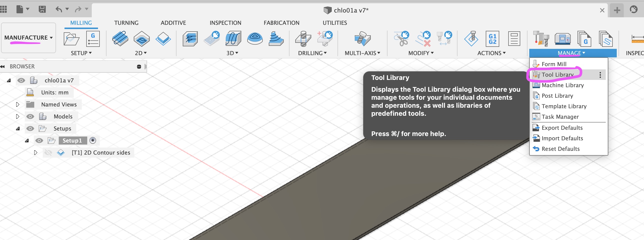Select the 3D Scallop stepped icon
The width and height of the screenshot is (644, 240).
coord(276,39)
